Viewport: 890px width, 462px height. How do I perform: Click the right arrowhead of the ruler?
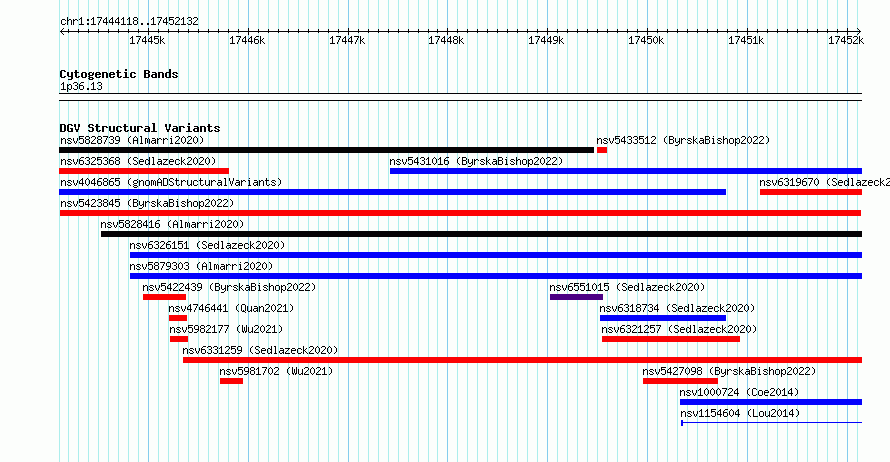coord(859,31)
